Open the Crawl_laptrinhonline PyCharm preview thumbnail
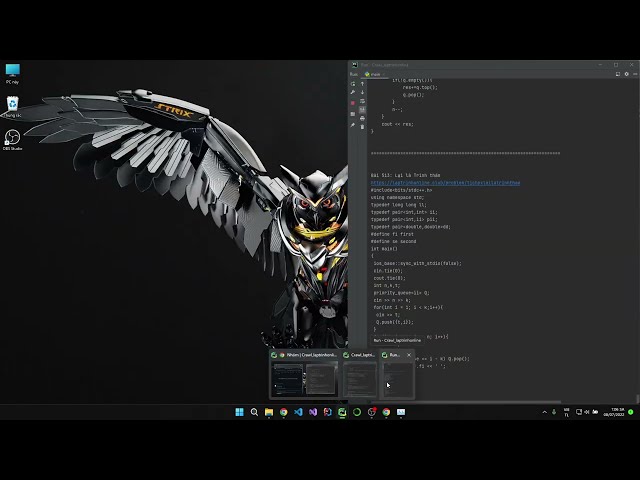Viewport: 640px width, 480px height. coord(360,380)
